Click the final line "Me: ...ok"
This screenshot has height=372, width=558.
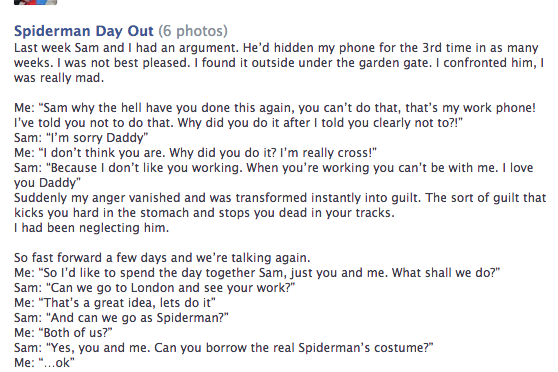pyautogui.click(x=44, y=363)
